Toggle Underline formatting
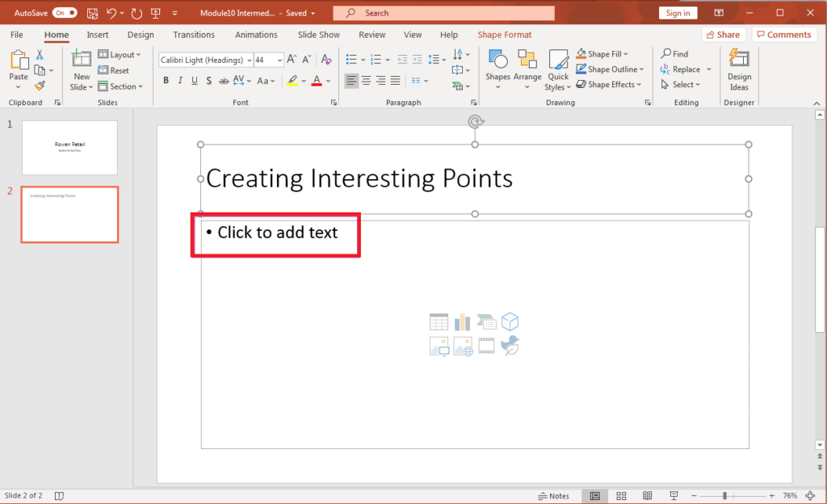The height and width of the screenshot is (504, 827). (195, 81)
